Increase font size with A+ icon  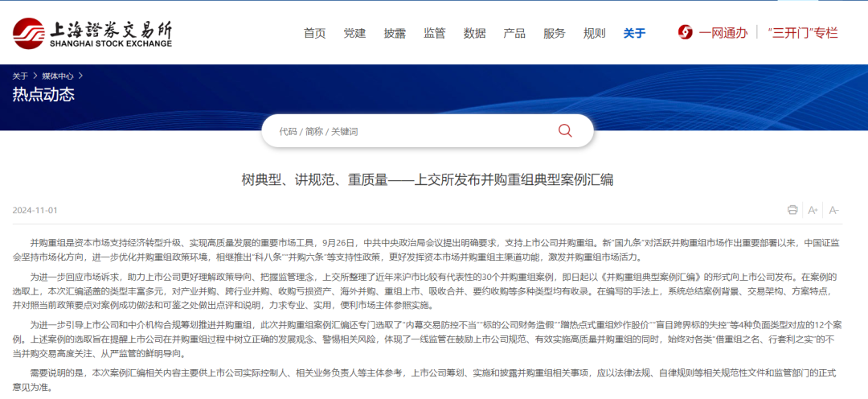tap(813, 210)
